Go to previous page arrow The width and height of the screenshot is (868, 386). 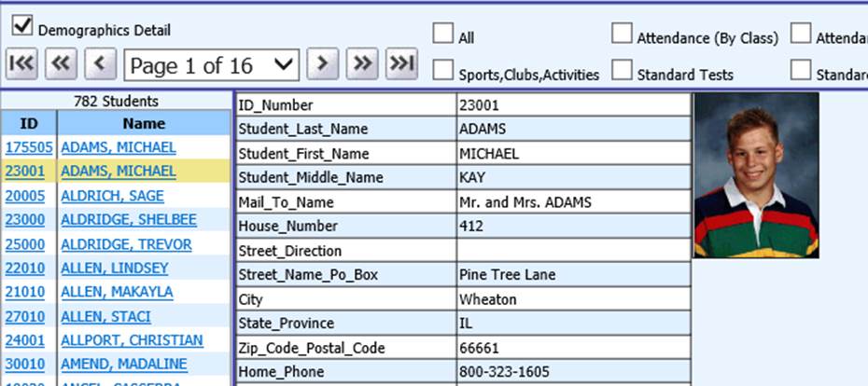(99, 64)
